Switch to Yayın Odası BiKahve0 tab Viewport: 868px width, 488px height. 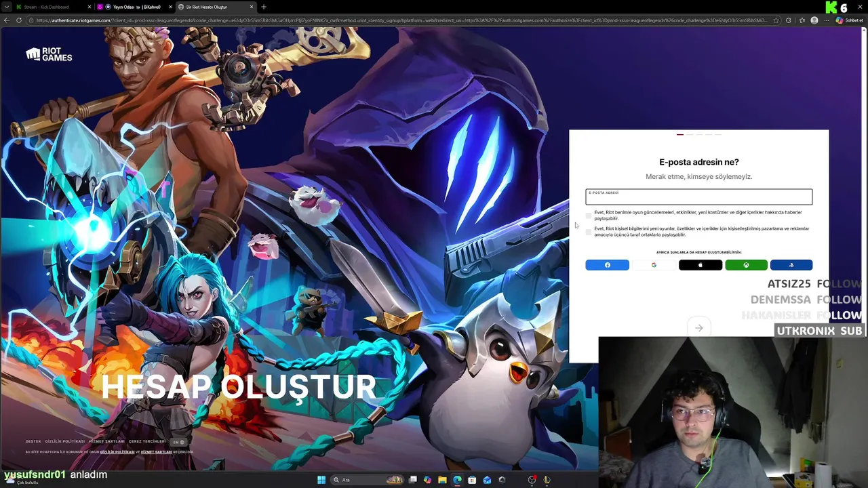pos(136,7)
